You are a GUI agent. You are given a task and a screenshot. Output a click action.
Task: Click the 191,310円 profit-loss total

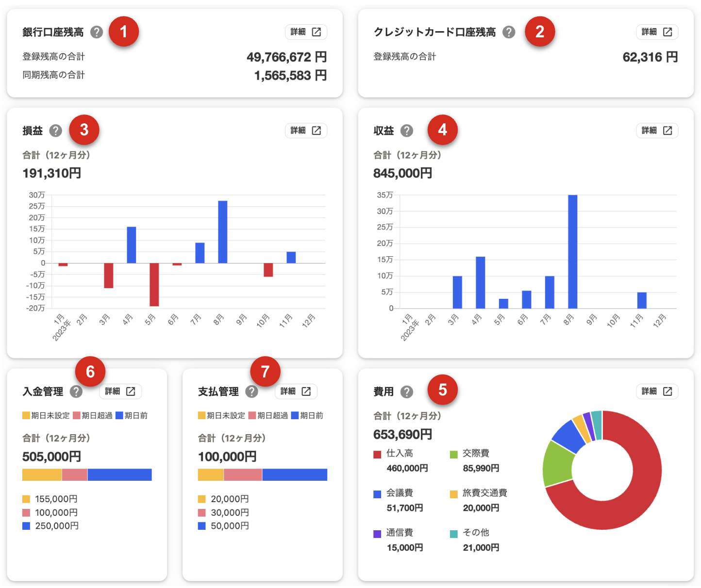tap(52, 173)
